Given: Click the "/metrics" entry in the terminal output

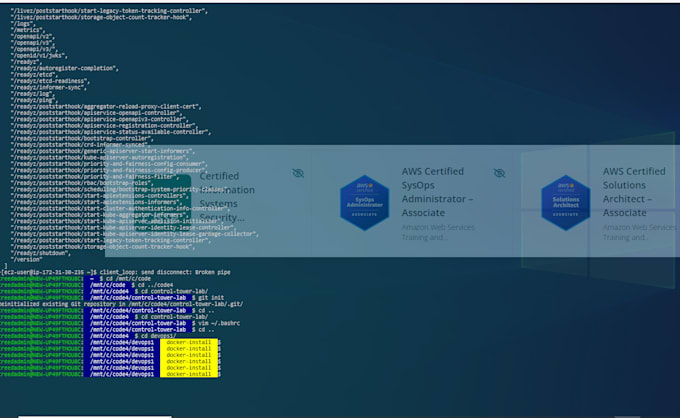Looking at the screenshot, I should pyautogui.click(x=28, y=30).
